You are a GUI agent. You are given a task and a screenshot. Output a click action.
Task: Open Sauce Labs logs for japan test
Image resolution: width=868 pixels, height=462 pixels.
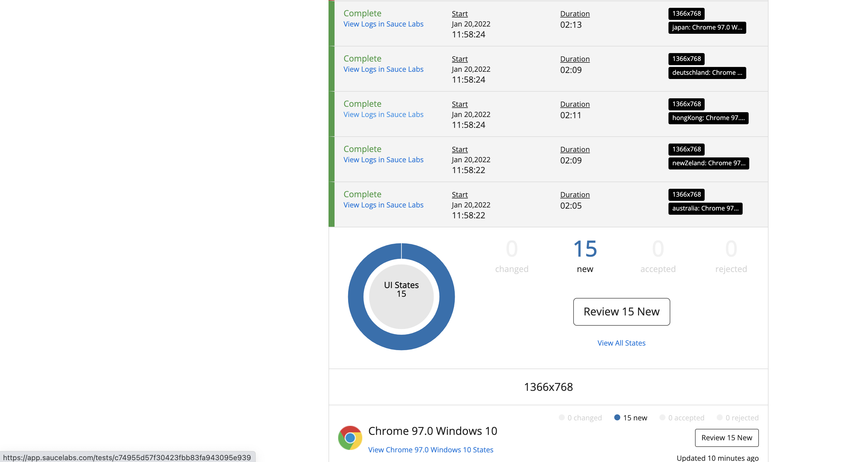[x=383, y=24]
